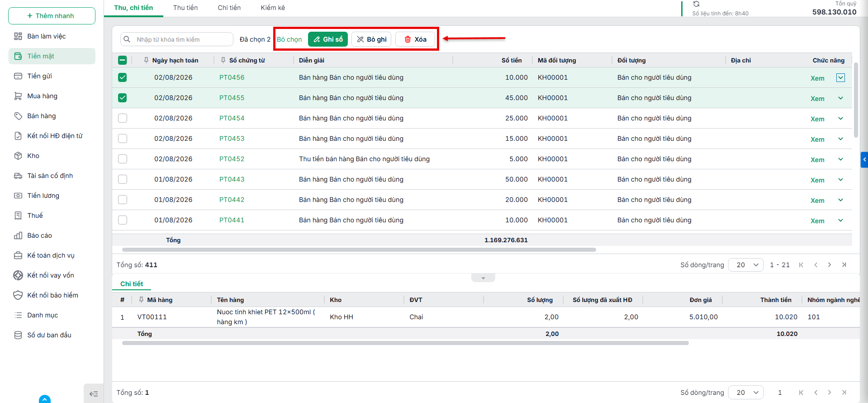Check the PT0442 row checkbox
This screenshot has height=403, width=868.
122,200
